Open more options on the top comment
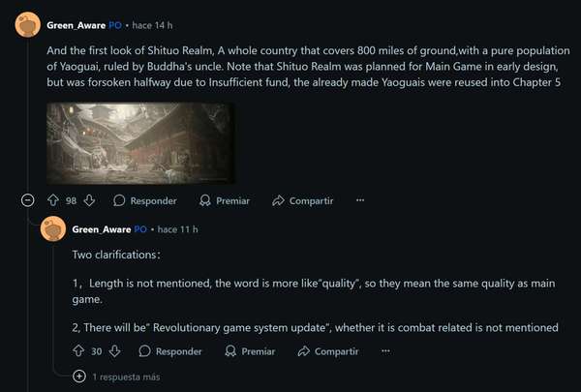Viewport: 581px width, 392px height. [360, 200]
